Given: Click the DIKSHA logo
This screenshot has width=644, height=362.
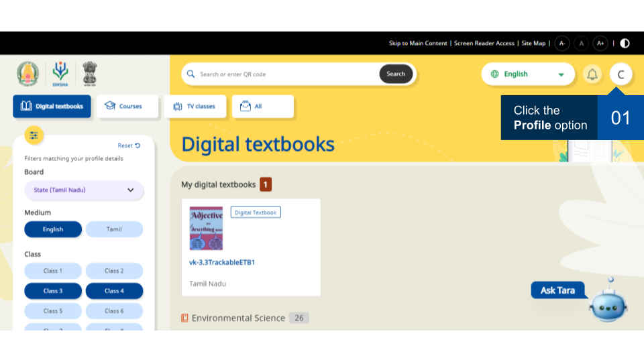Looking at the screenshot, I should (60, 74).
